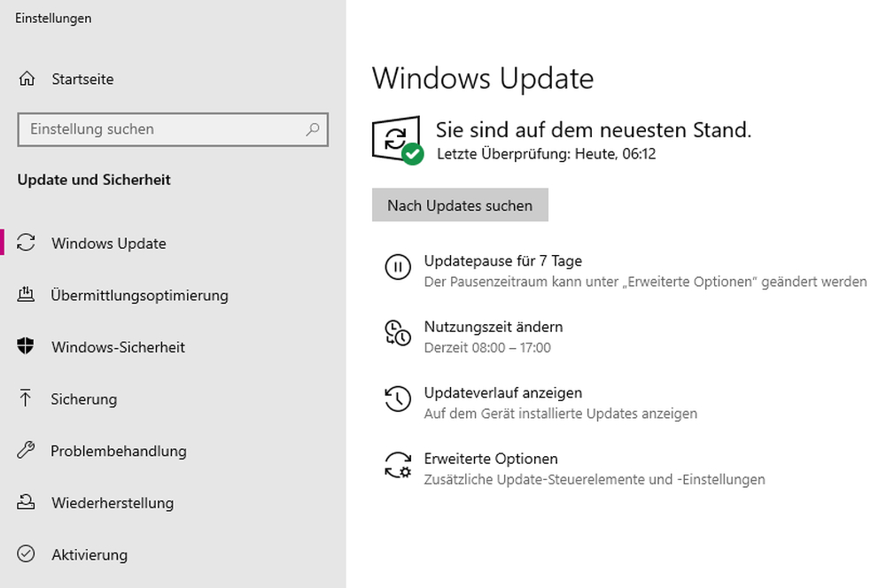Viewport: 886px width, 588px height.
Task: Click the pause icon beside Updatepause
Action: point(398,267)
